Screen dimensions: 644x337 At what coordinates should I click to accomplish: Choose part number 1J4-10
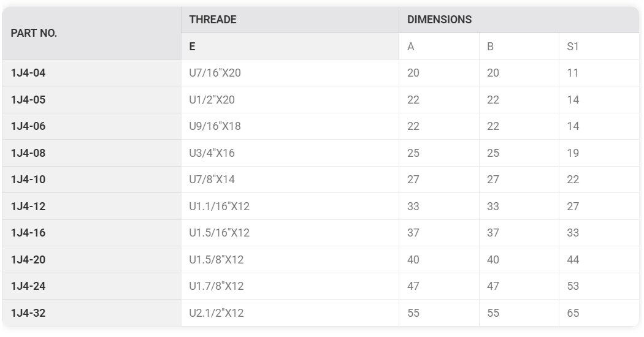[x=28, y=180]
